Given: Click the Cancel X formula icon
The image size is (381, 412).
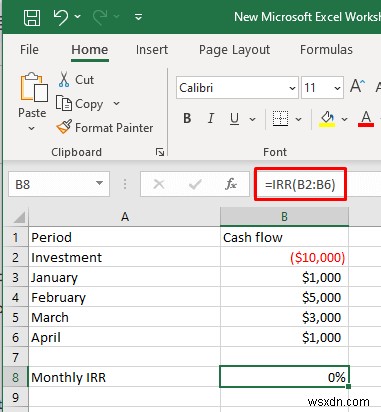Looking at the screenshot, I should 159,184.
